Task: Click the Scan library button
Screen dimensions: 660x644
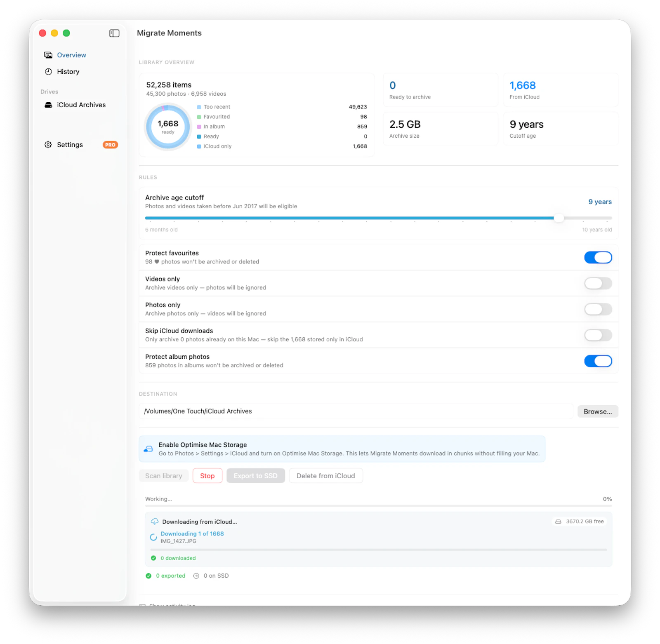Action: point(164,476)
